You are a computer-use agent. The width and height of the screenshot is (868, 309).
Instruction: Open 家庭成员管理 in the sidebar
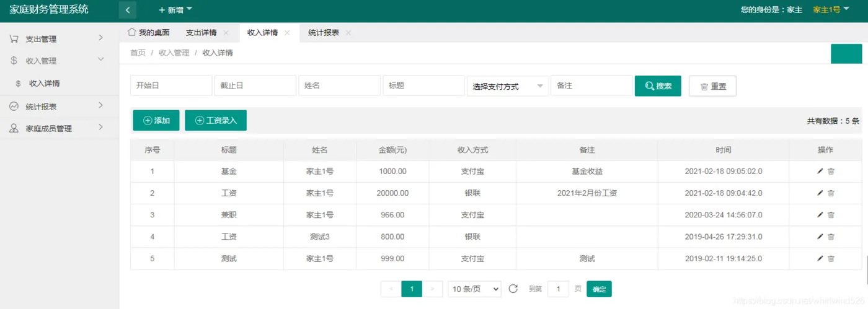[48, 129]
